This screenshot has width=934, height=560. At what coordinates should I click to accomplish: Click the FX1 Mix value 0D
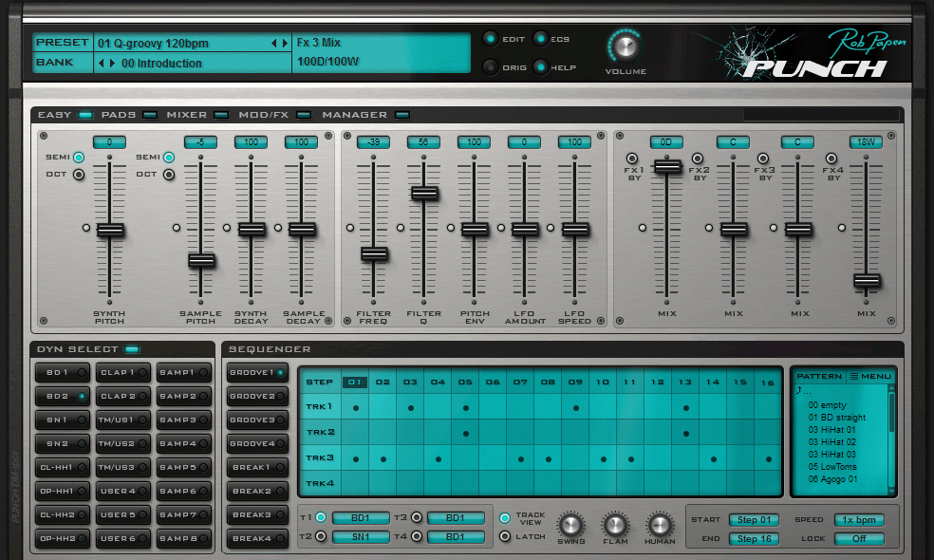(666, 142)
